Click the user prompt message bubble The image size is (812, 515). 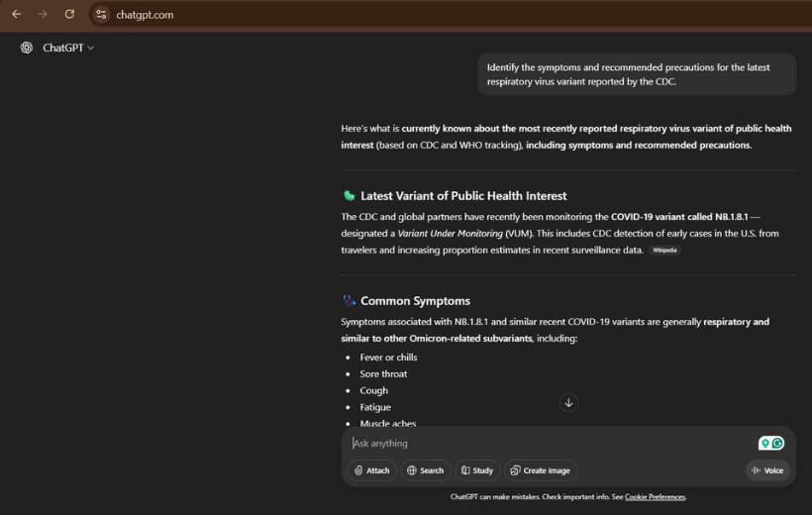[x=636, y=74]
